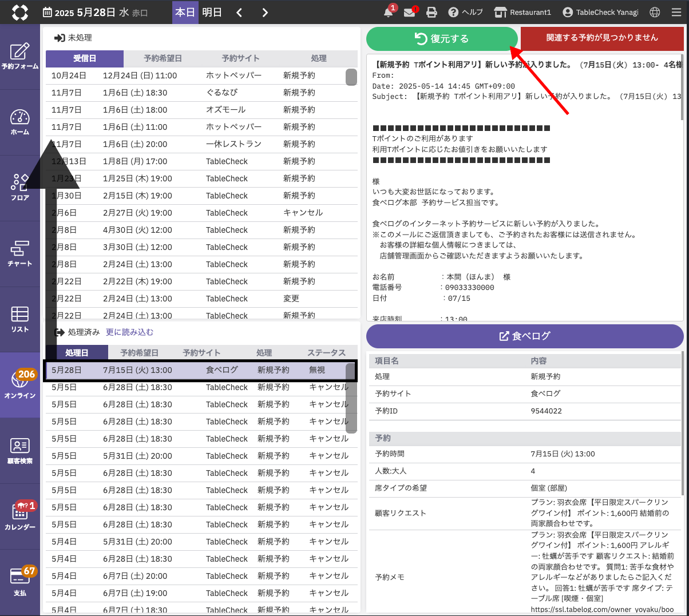Open カレンダー in the sidebar
689x616 pixels.
tap(20, 516)
